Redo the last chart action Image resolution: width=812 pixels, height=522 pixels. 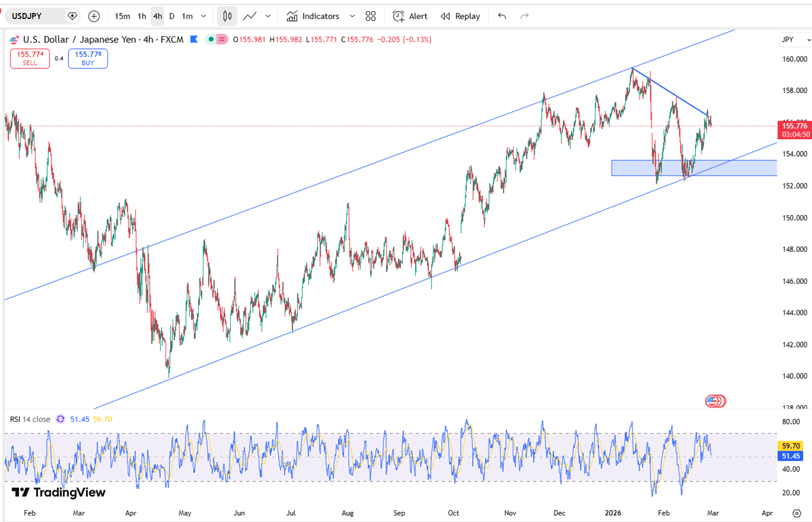[x=524, y=16]
